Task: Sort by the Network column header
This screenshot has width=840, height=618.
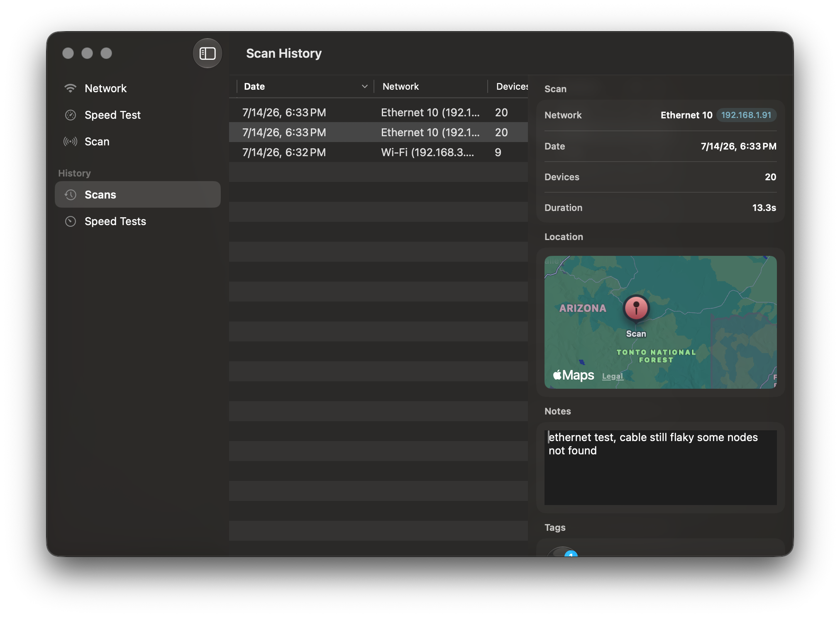Action: pyautogui.click(x=430, y=86)
